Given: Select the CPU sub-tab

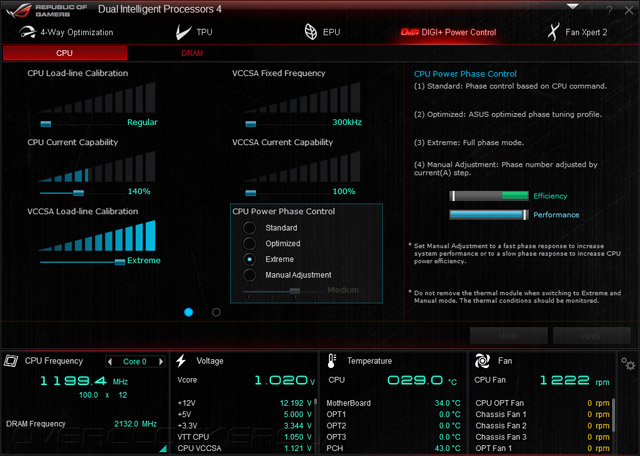Looking at the screenshot, I should [x=65, y=53].
